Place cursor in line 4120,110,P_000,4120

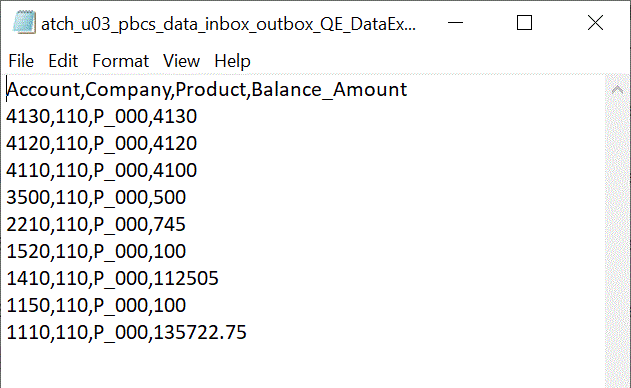coord(101,143)
